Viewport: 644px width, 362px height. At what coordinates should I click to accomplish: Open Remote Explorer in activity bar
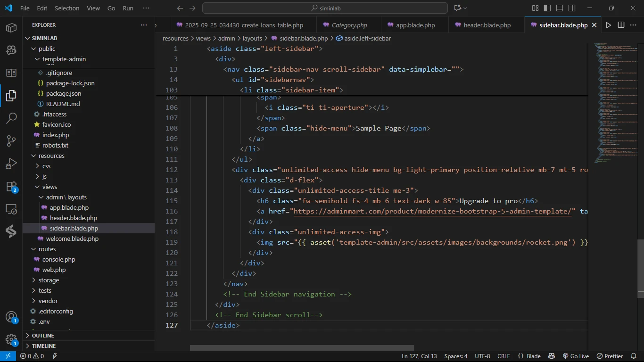coord(11,209)
